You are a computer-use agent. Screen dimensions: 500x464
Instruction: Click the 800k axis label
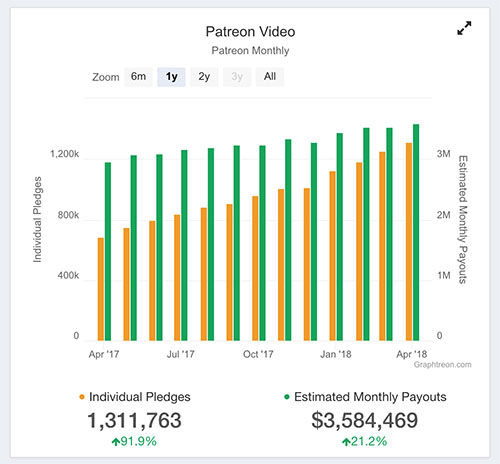coord(68,215)
